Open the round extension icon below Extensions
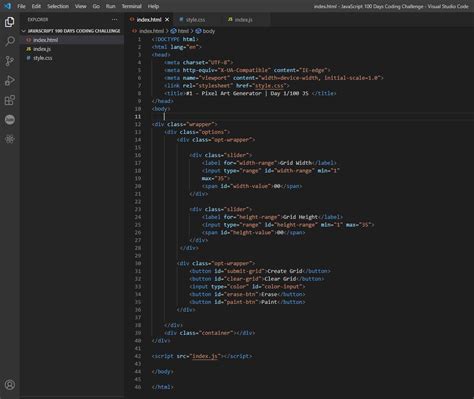Screen dimensions: 474x399 tap(10, 120)
